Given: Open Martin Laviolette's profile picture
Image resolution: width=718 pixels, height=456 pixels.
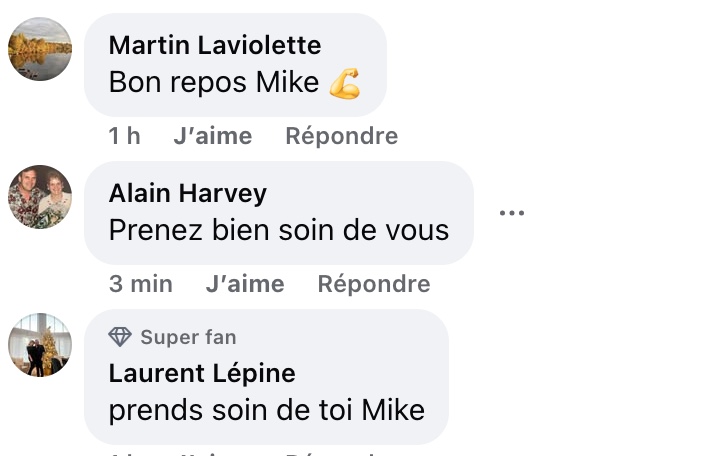Looking at the screenshot, I should [x=40, y=49].
